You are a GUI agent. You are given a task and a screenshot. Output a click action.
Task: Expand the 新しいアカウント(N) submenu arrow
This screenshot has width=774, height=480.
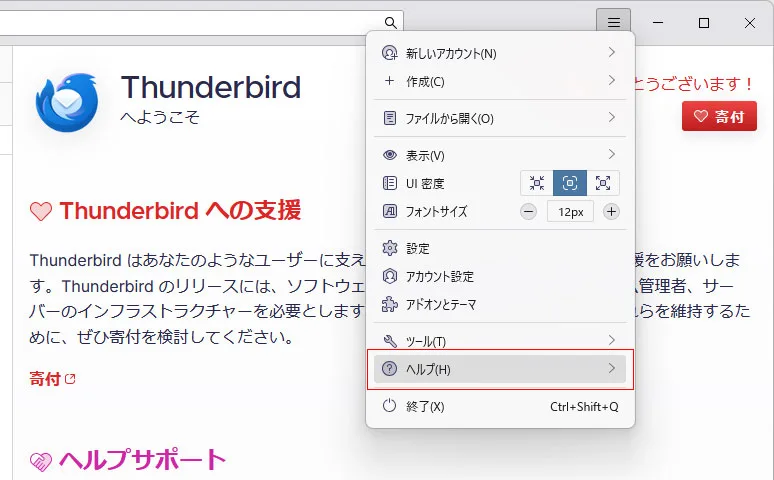612,52
